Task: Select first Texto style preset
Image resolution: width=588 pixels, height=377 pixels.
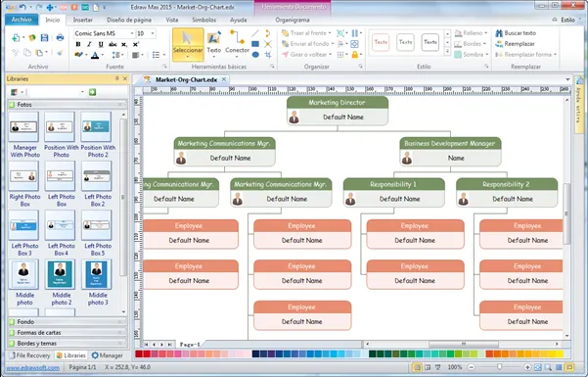Action: [381, 42]
